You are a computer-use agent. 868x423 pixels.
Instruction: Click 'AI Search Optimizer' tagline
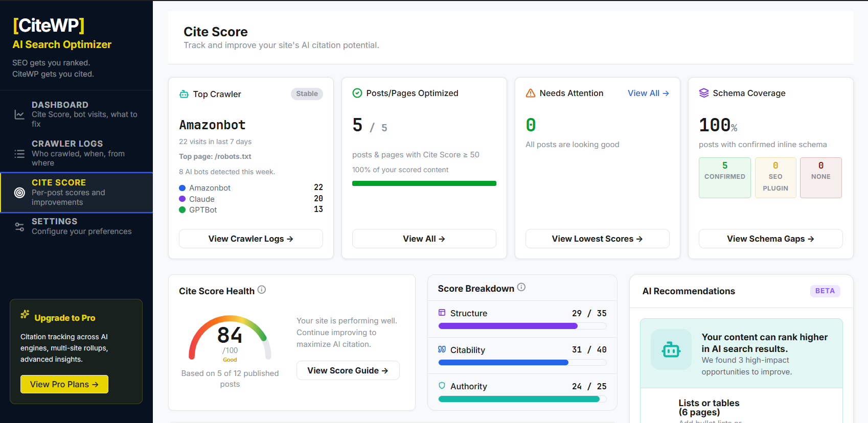[x=62, y=44]
